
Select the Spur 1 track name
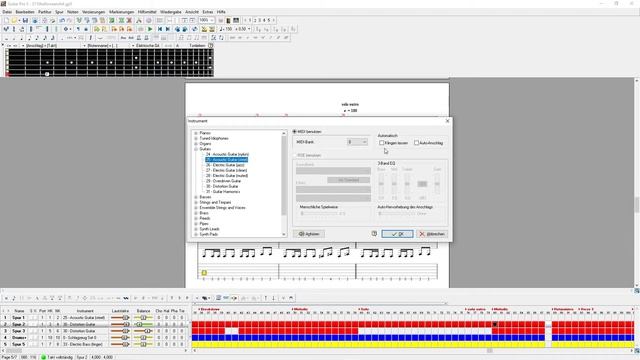pyautogui.click(x=18, y=318)
